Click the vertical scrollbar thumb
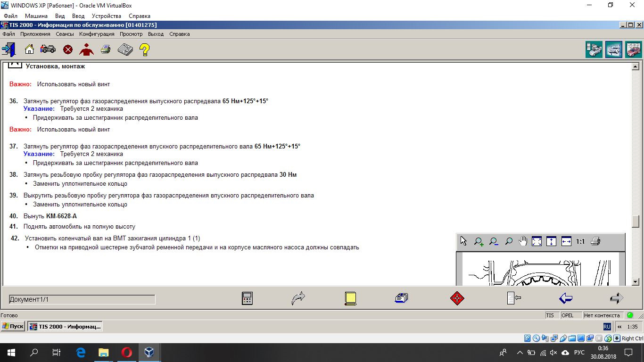Image resolution: width=644 pixels, height=362 pixels. coord(635,221)
